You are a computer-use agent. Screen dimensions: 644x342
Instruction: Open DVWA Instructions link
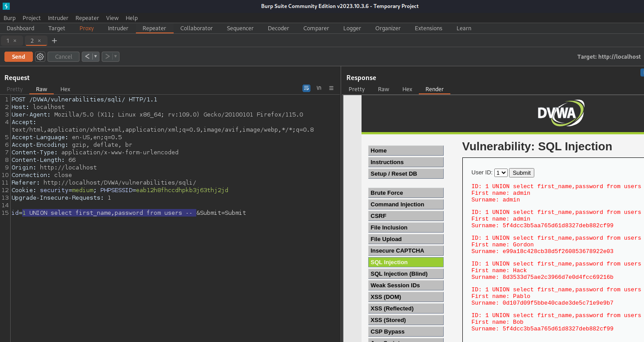coord(406,162)
